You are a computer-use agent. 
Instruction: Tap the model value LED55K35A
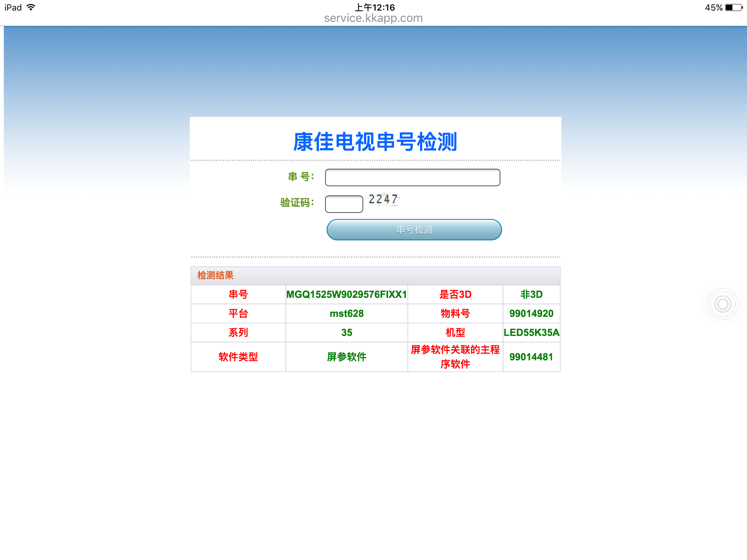531,332
